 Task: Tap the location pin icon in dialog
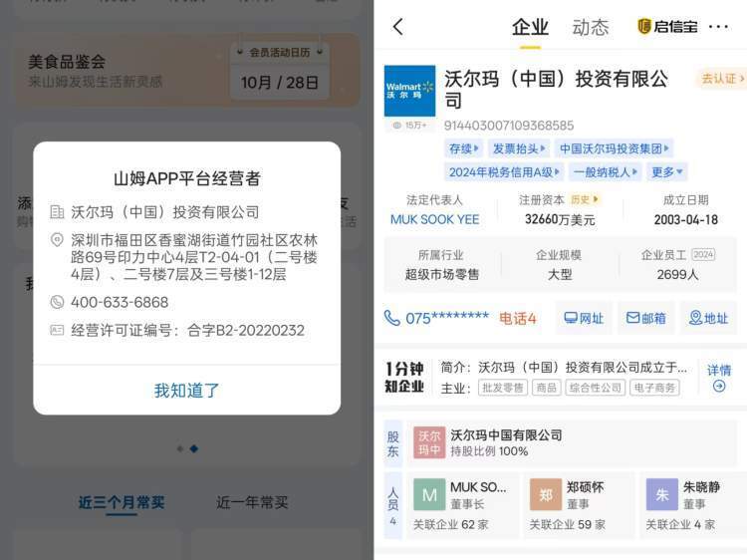(57, 240)
